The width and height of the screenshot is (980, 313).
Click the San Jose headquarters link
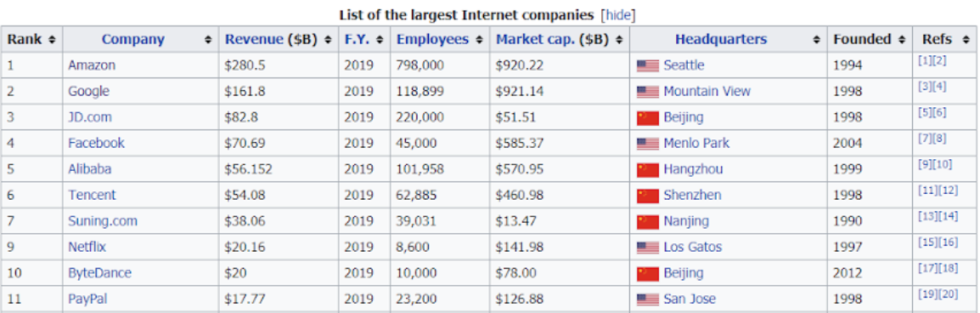coord(690,299)
